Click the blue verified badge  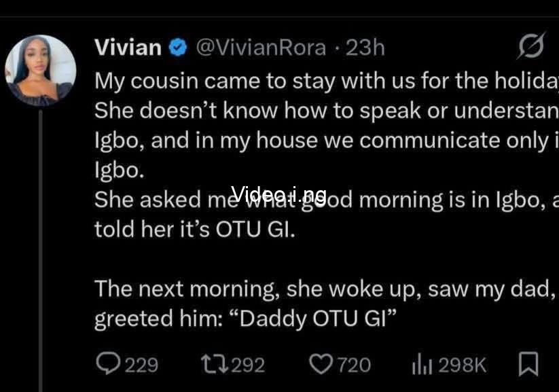click(x=179, y=48)
